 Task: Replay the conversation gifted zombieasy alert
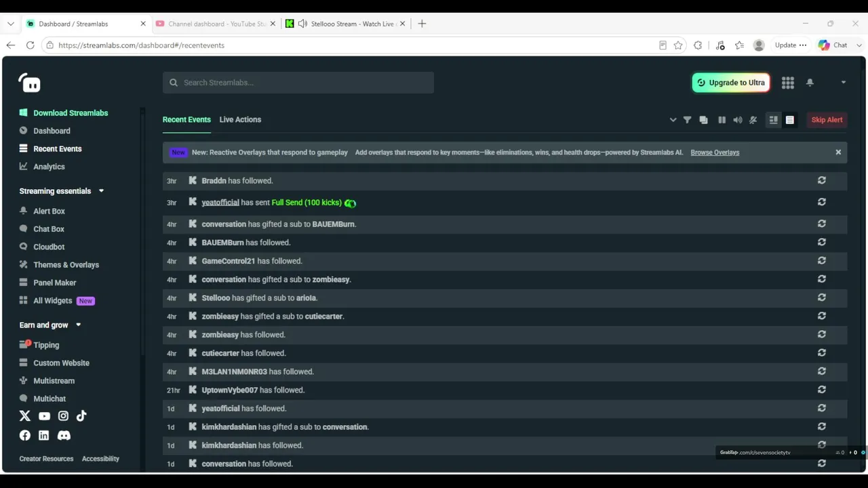tap(821, 279)
